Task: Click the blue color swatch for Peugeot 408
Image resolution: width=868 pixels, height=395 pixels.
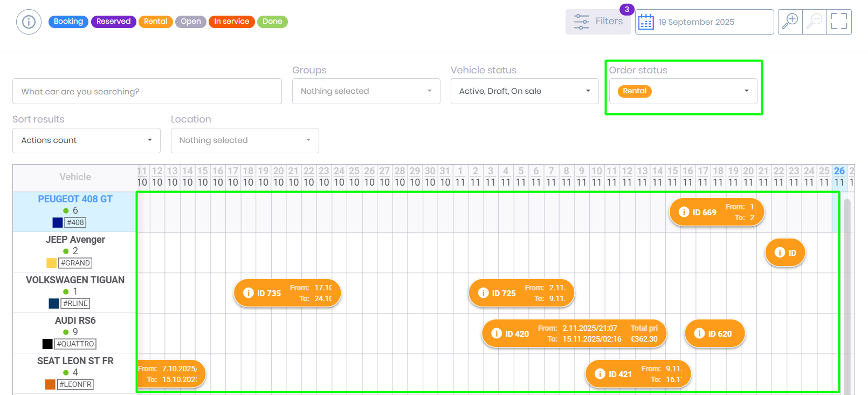Action: point(58,222)
